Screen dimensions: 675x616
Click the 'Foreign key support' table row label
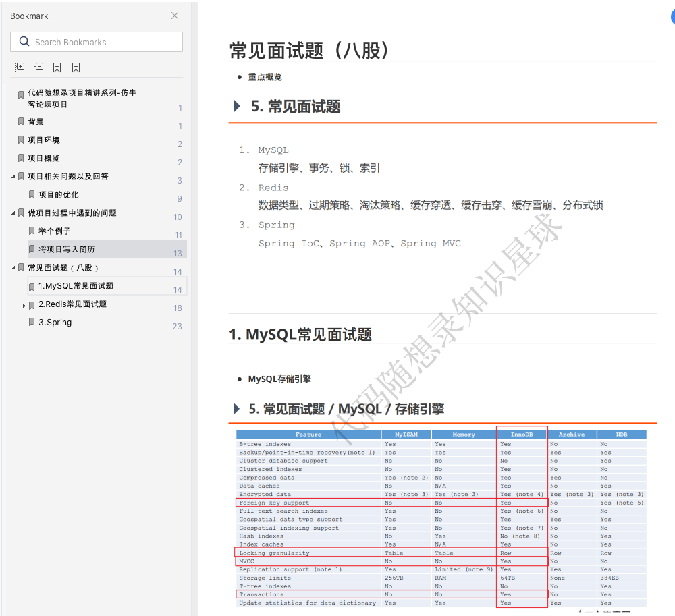(x=274, y=503)
